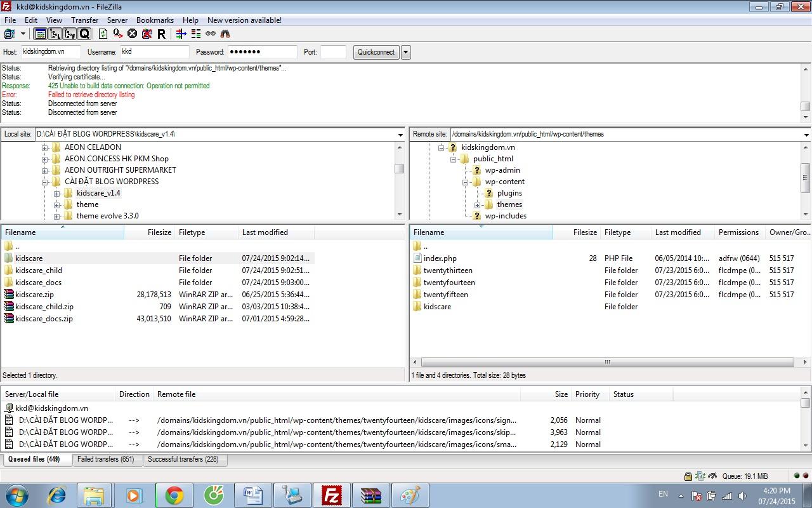Screen dimensions: 812x508
Task: Sort remote files by Permissions column
Action: (740, 232)
